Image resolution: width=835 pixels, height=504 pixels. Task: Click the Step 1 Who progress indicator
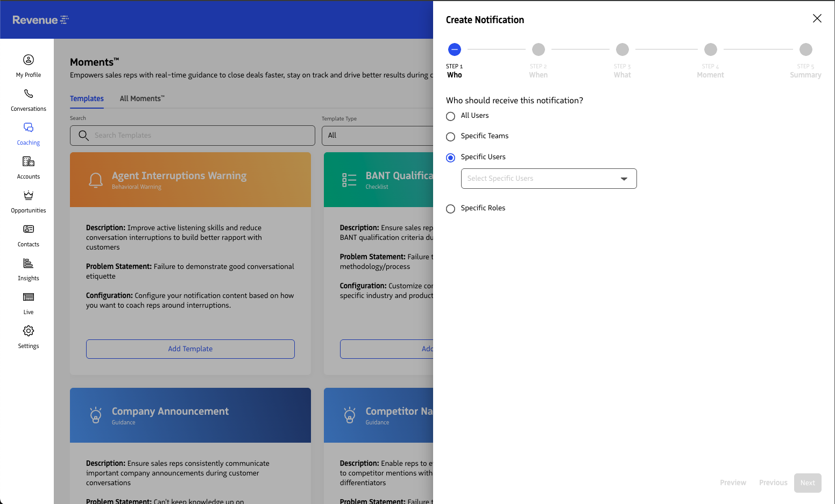click(455, 49)
